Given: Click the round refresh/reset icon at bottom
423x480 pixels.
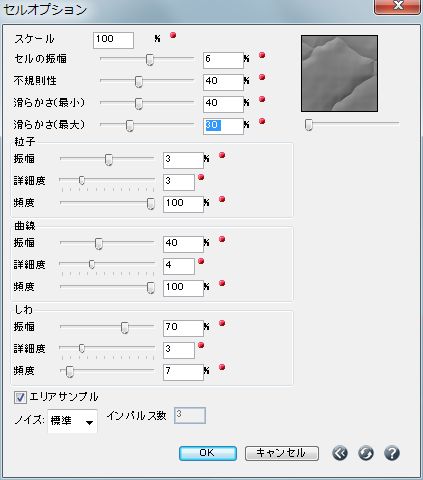Looking at the screenshot, I should [x=366, y=453].
